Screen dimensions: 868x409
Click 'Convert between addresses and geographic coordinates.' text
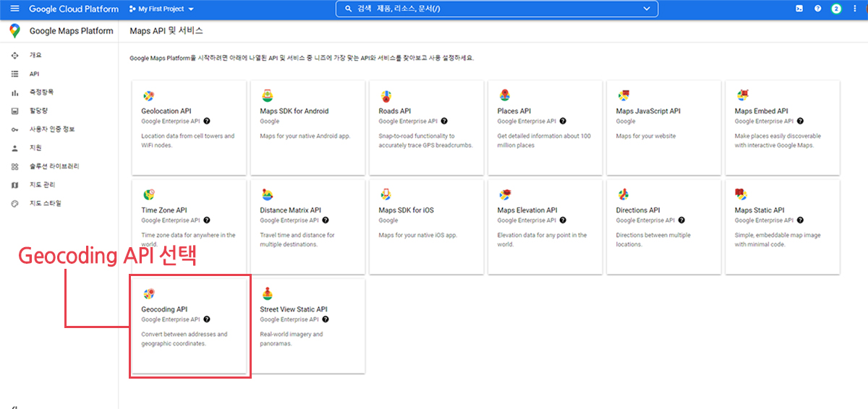[184, 339]
